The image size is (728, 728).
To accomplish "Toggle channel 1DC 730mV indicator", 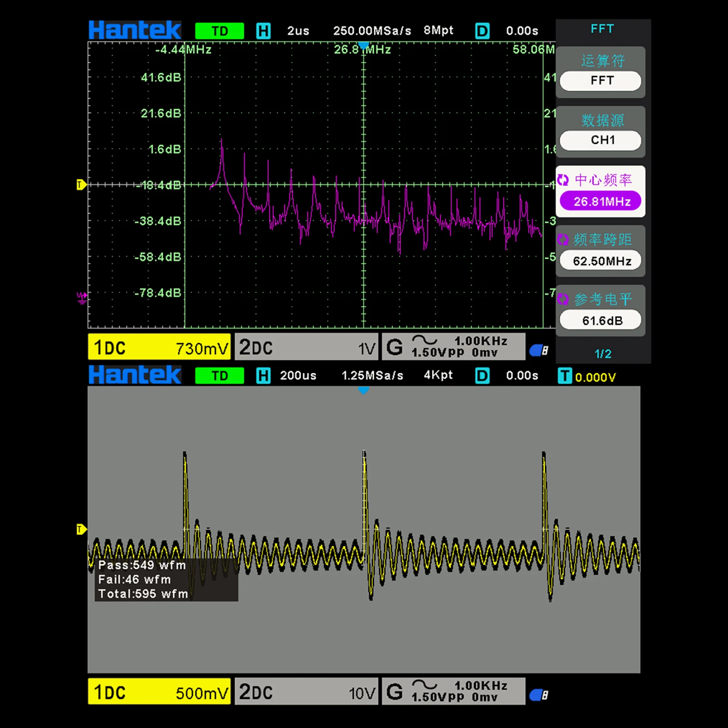I will coord(159,347).
